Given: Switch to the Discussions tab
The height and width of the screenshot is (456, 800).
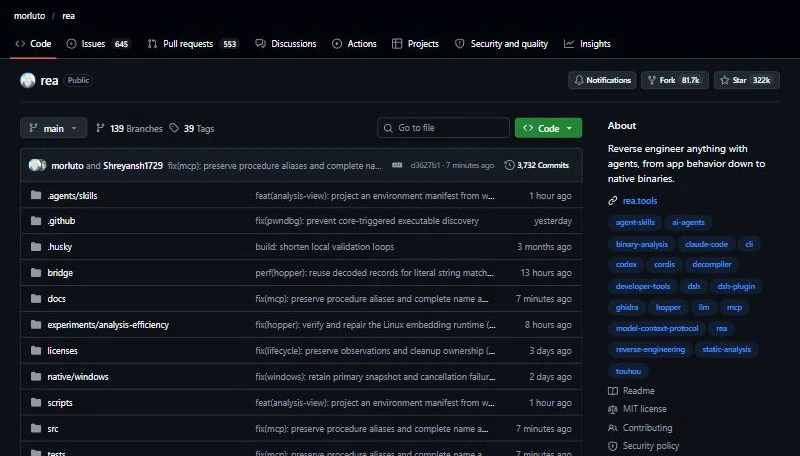Looking at the screenshot, I should [x=286, y=44].
